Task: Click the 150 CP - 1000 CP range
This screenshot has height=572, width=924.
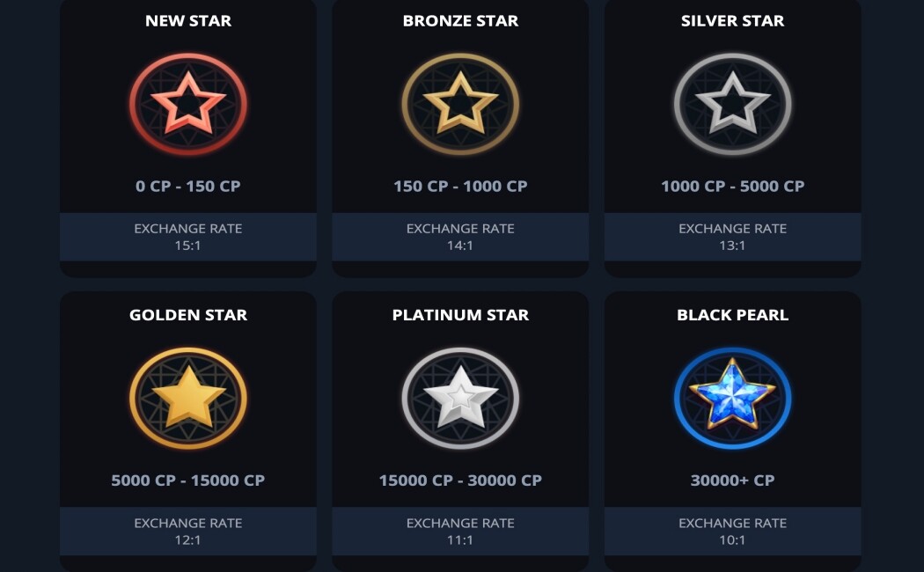Action: click(x=460, y=187)
